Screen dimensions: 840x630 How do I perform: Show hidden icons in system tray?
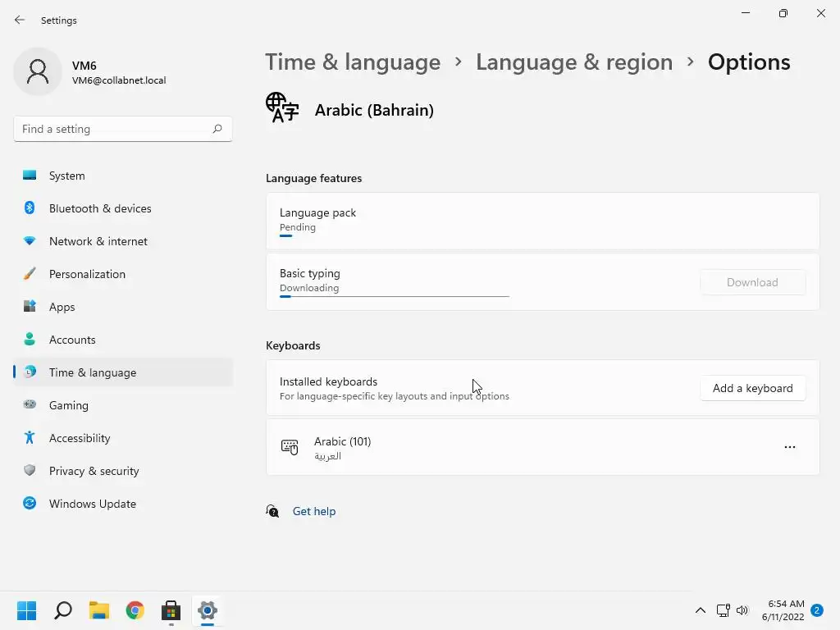[x=700, y=610]
